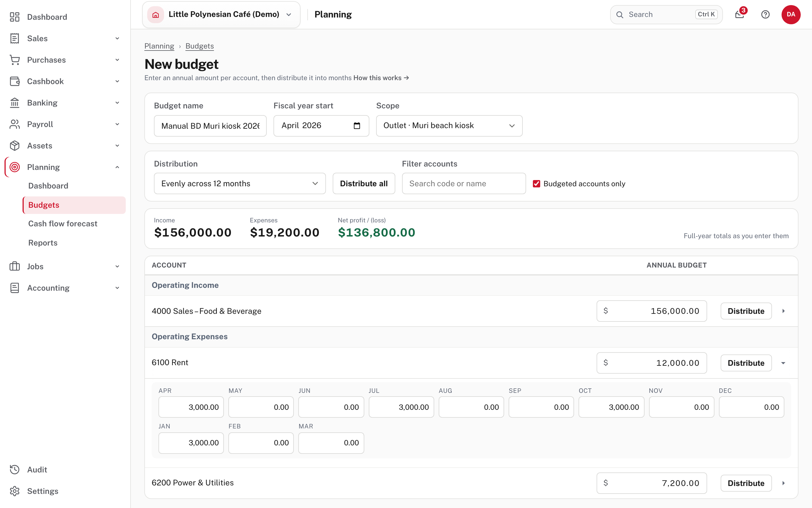Image resolution: width=812 pixels, height=508 pixels.
Task: Open notifications inbox with badge 3
Action: coord(740,14)
